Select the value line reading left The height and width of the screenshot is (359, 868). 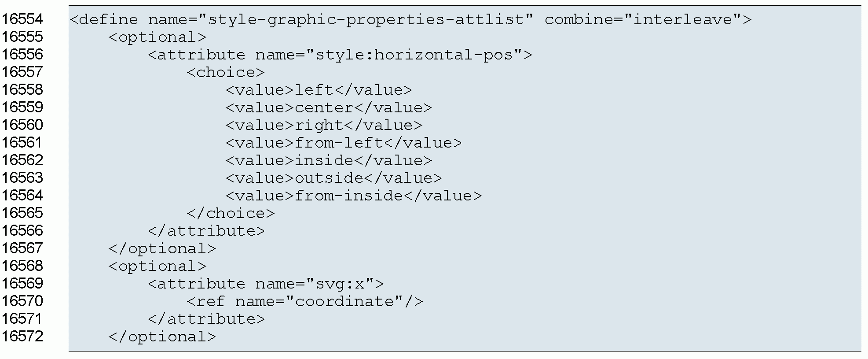(x=319, y=90)
